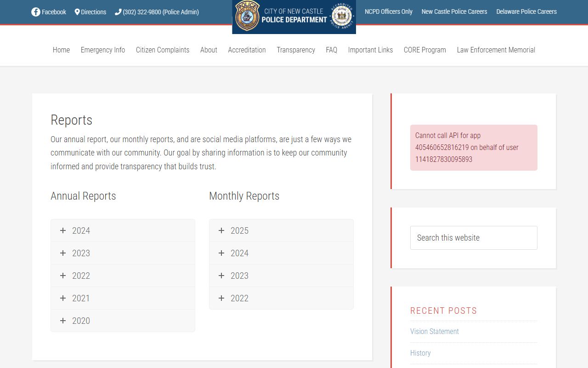Click the Reports page heading

71,120
